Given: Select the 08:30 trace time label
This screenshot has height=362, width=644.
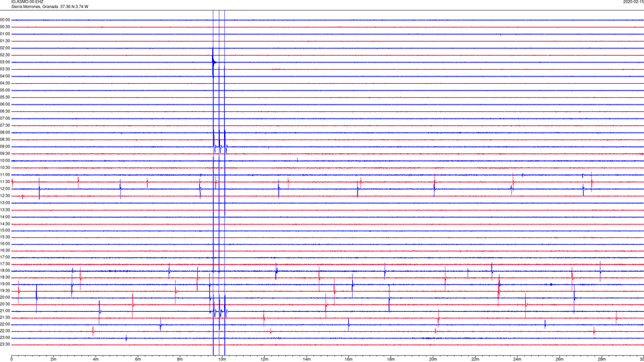Looking at the screenshot, I should (x=5, y=139).
